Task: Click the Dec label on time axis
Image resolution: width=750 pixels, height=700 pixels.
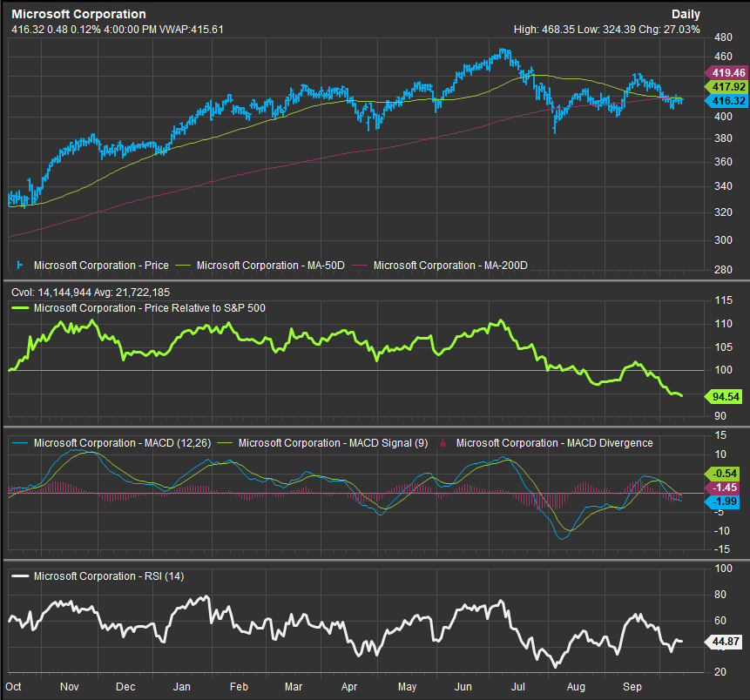Action: (x=125, y=687)
